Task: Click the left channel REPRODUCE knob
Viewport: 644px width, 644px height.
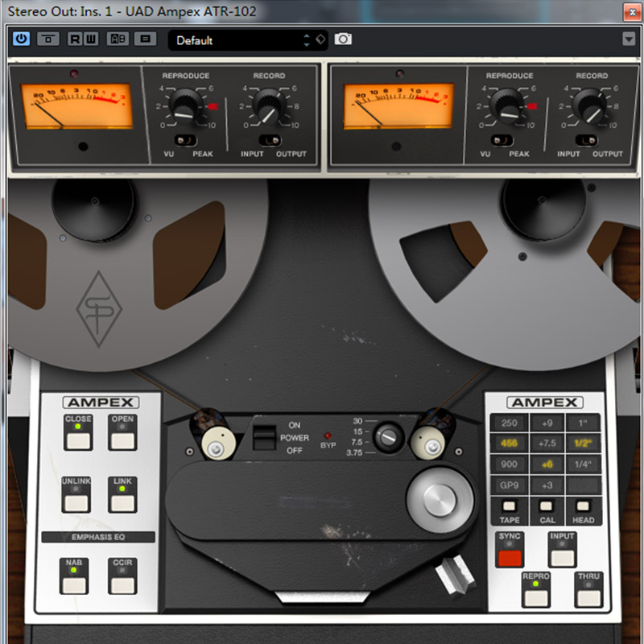Action: pos(186,105)
